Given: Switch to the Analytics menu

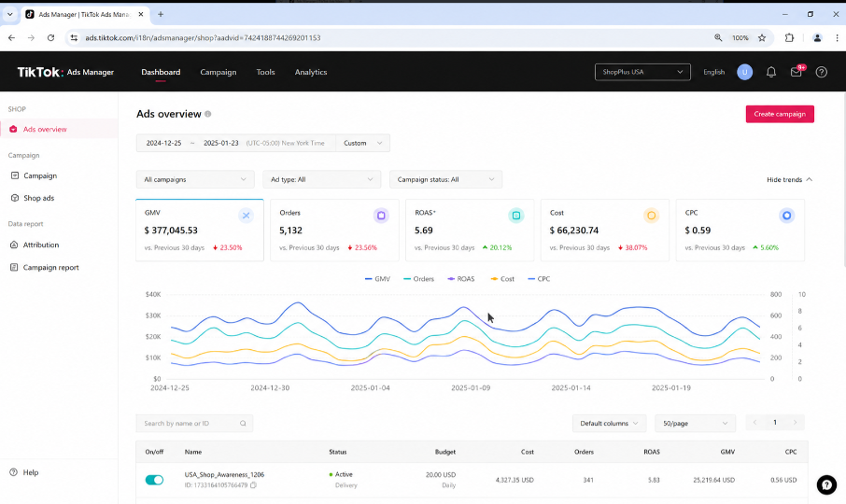Looking at the screenshot, I should click(x=311, y=72).
